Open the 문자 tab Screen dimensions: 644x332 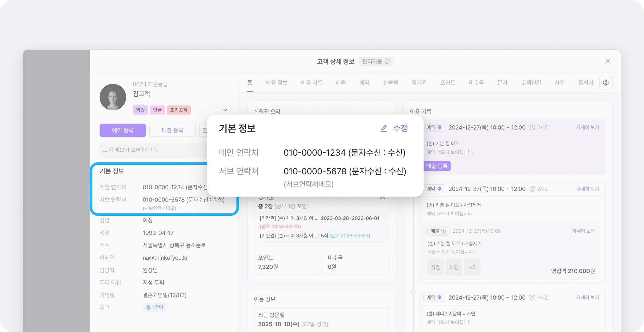pos(502,83)
